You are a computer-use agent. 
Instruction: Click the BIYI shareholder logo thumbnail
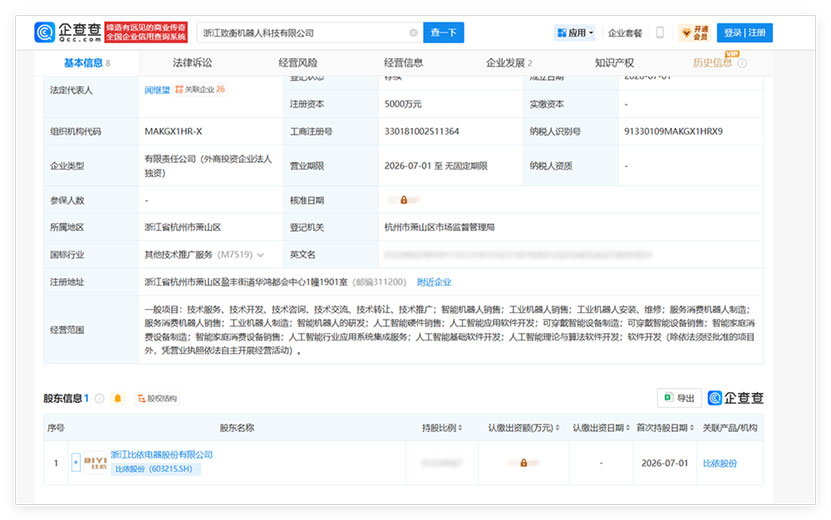(x=95, y=463)
